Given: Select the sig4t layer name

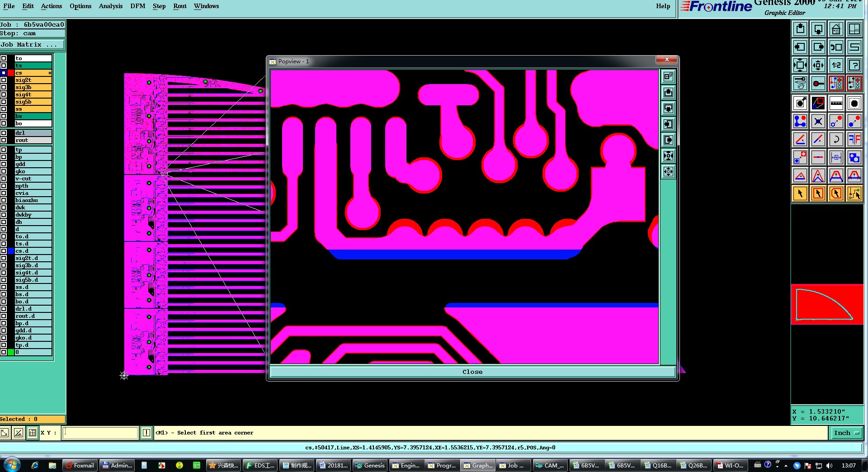Looking at the screenshot, I should click(33, 94).
